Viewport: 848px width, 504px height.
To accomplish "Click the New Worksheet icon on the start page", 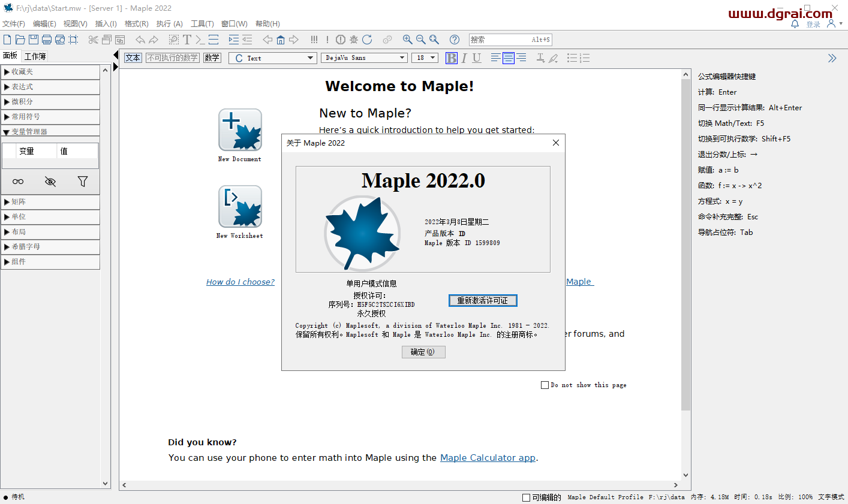I will pos(239,207).
